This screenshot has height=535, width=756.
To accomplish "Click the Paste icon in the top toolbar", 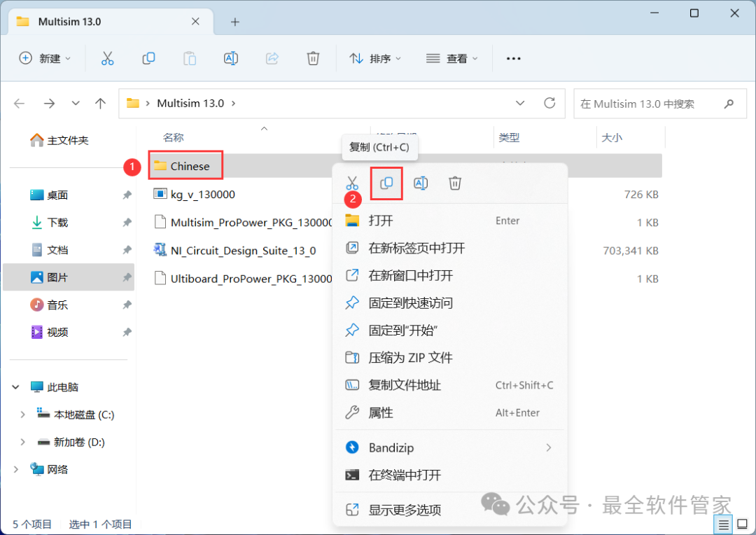I will tap(190, 58).
